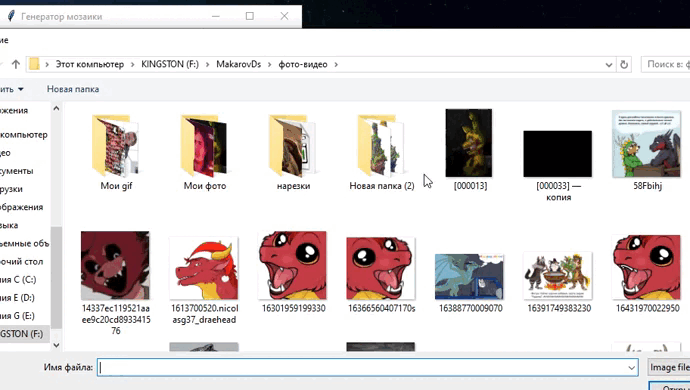
Task: Open the Мои gif folder
Action: click(116, 152)
